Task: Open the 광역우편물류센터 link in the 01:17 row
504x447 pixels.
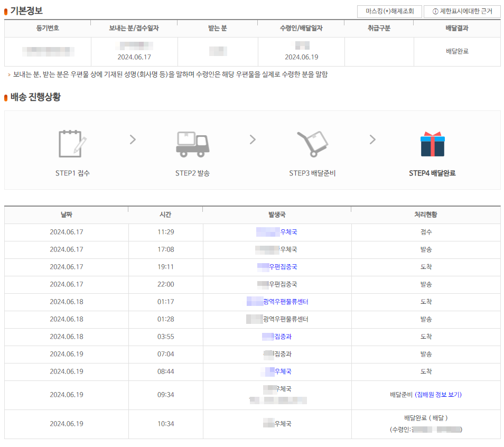Action: (x=277, y=302)
